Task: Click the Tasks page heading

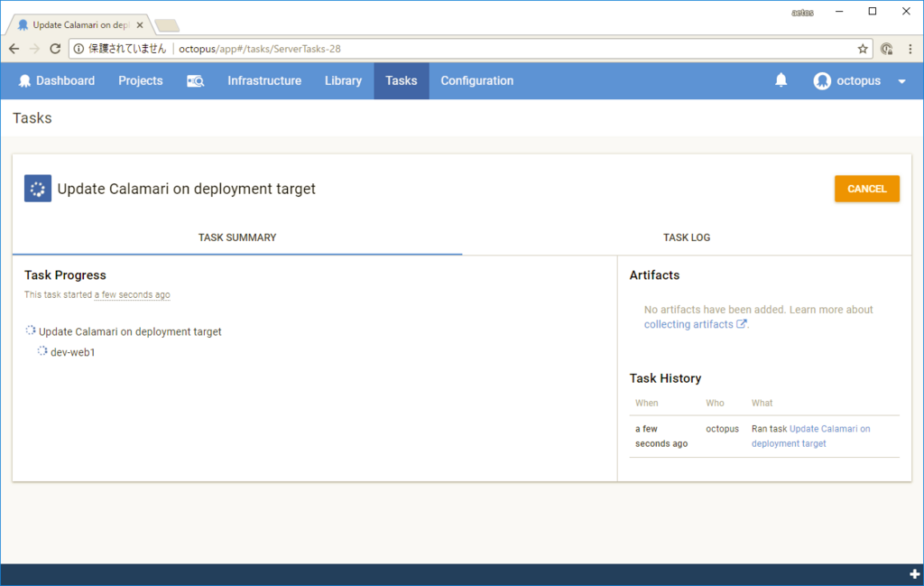Action: click(32, 118)
